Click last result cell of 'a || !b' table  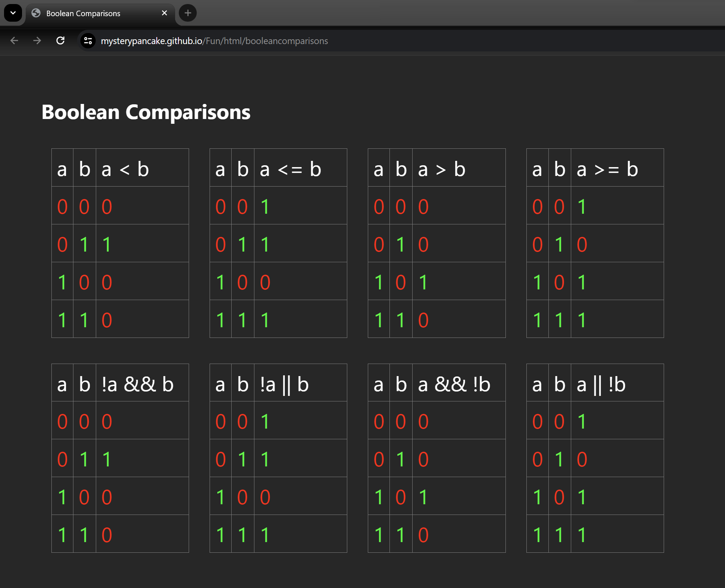click(582, 535)
